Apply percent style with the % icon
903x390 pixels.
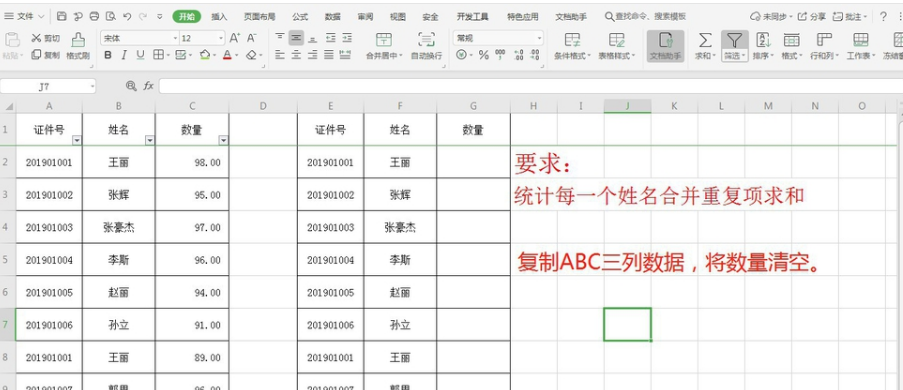point(484,55)
